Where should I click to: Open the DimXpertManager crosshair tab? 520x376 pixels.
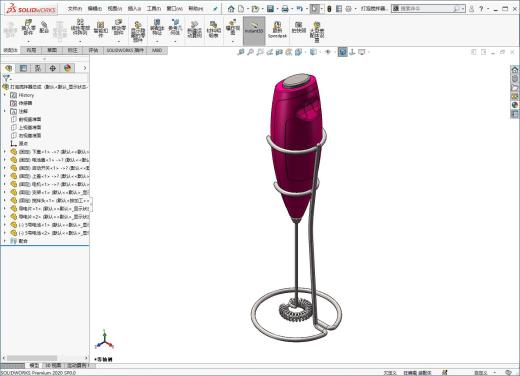click(53, 68)
